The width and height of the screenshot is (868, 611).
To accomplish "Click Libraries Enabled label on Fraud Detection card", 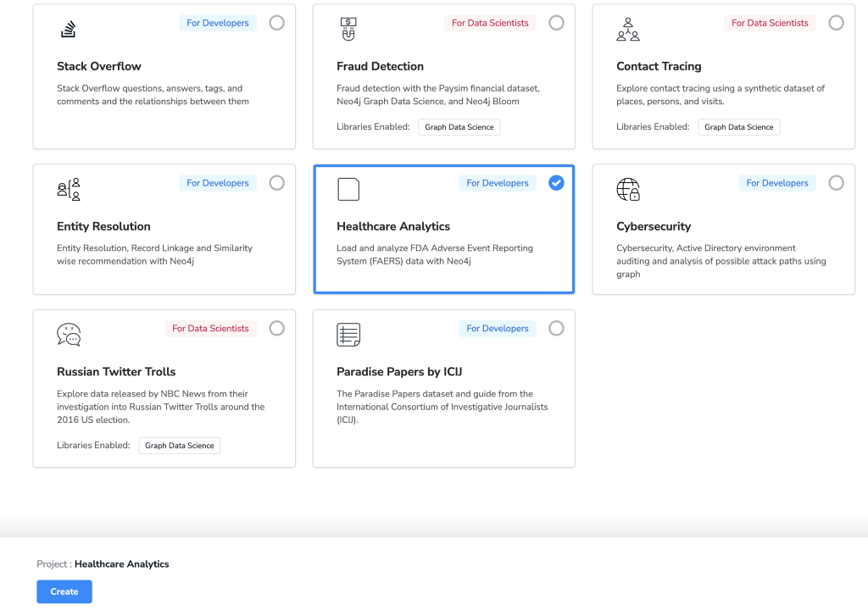I will pos(373,127).
